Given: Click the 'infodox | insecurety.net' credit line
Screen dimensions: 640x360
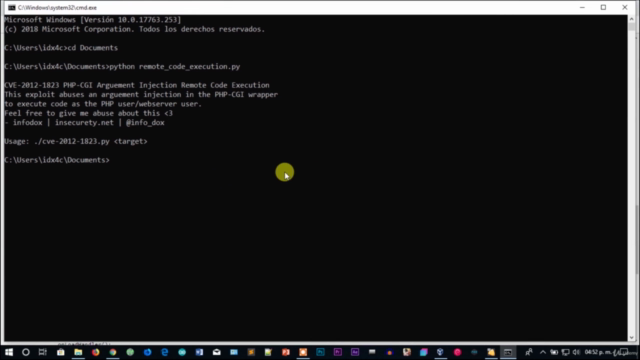Looking at the screenshot, I should point(84,122).
